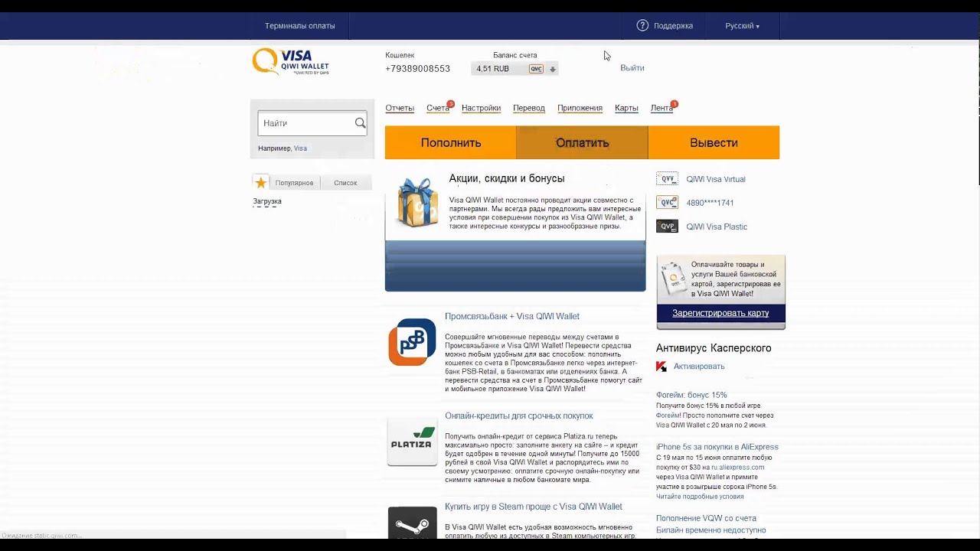Open the QIWI Visa Virtual link
The width and height of the screenshot is (980, 551).
(x=716, y=179)
